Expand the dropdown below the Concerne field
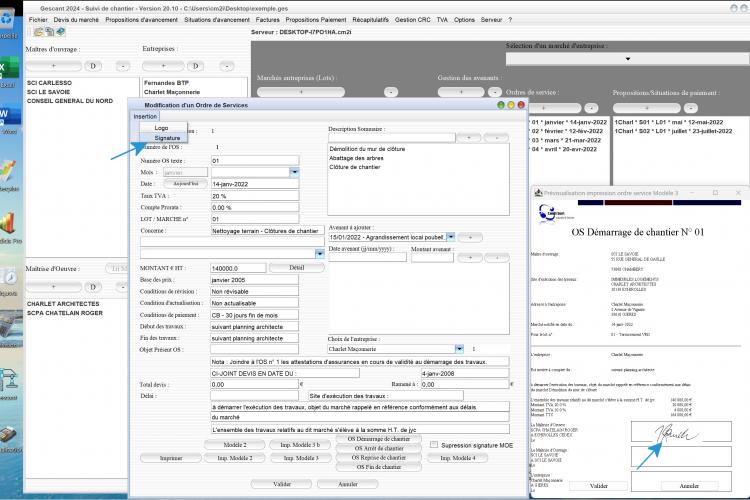 [x=320, y=254]
